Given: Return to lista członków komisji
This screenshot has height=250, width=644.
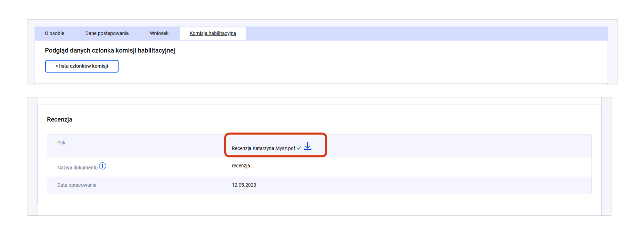Looking at the screenshot, I should [82, 66].
